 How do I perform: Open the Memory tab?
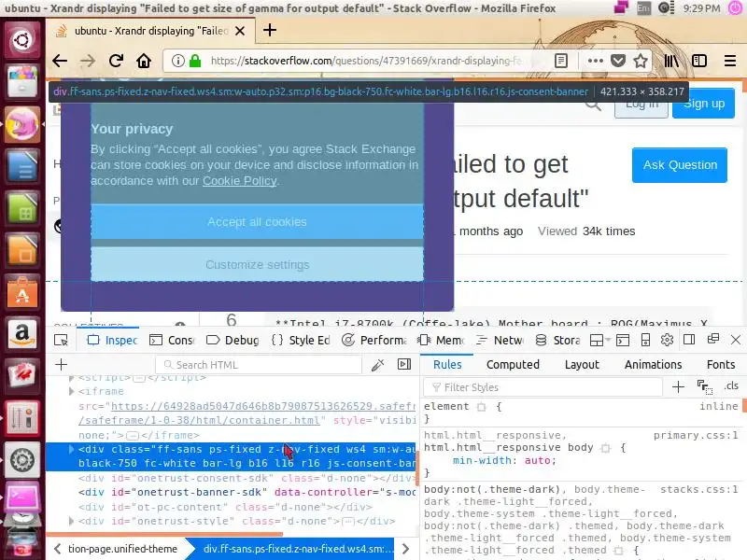click(x=441, y=340)
